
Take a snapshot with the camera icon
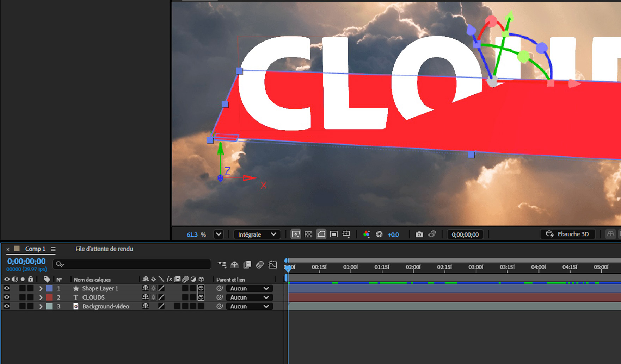pyautogui.click(x=419, y=234)
